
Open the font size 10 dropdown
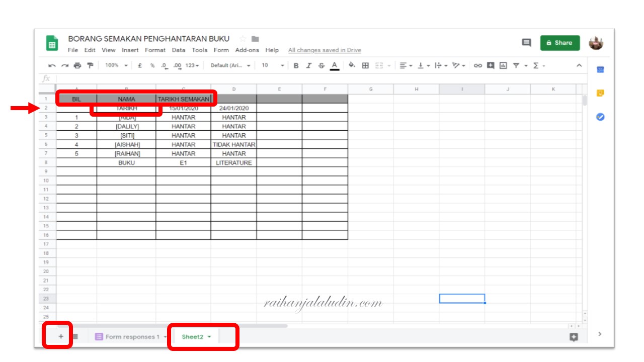pyautogui.click(x=273, y=65)
